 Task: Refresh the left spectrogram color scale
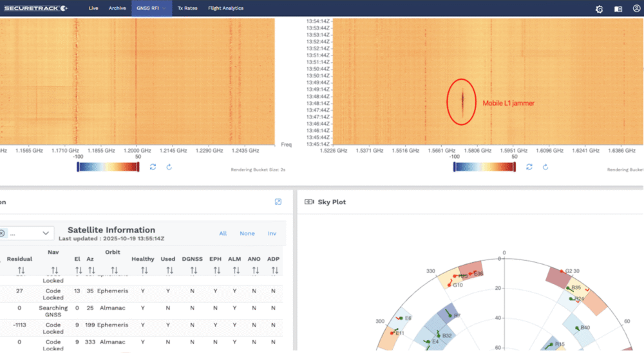[x=153, y=167]
